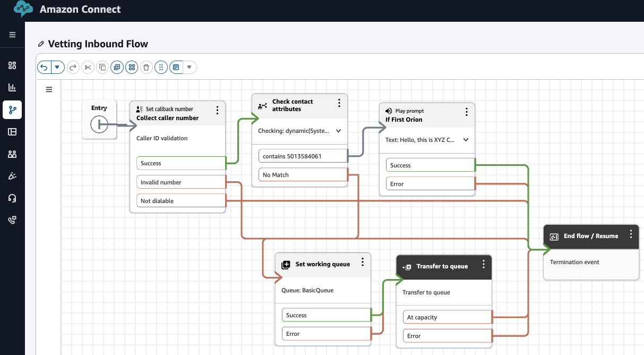
Task: Open options menu of Set working queue block
Action: tap(363, 262)
